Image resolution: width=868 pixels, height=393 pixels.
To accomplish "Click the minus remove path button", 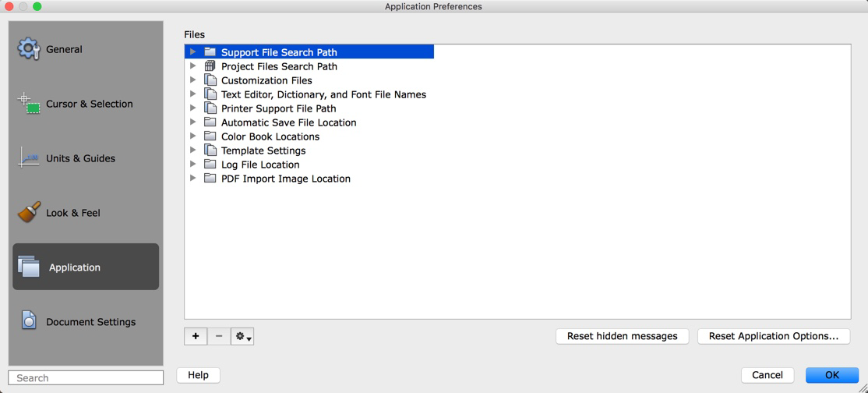I will click(219, 336).
